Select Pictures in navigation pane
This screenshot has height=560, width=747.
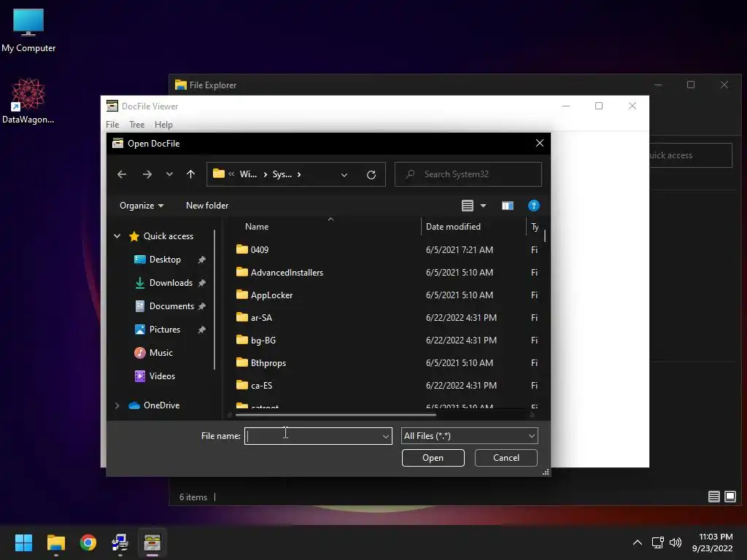164,330
